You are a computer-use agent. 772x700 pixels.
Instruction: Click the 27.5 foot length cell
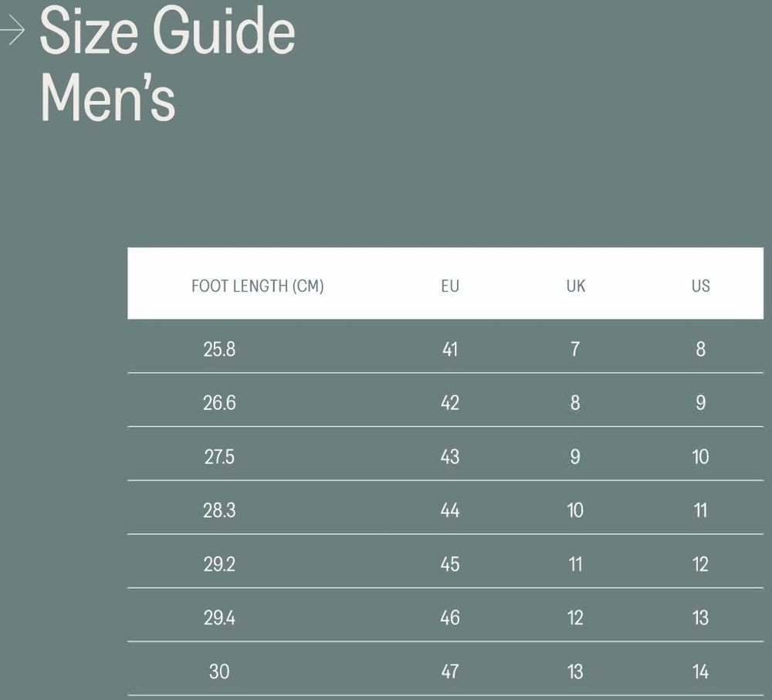[x=219, y=457]
